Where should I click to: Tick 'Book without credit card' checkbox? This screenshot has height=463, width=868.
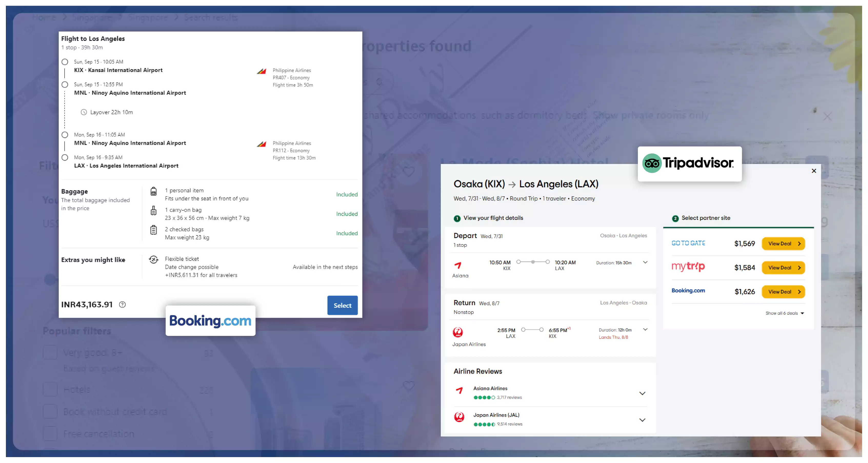pyautogui.click(x=50, y=411)
